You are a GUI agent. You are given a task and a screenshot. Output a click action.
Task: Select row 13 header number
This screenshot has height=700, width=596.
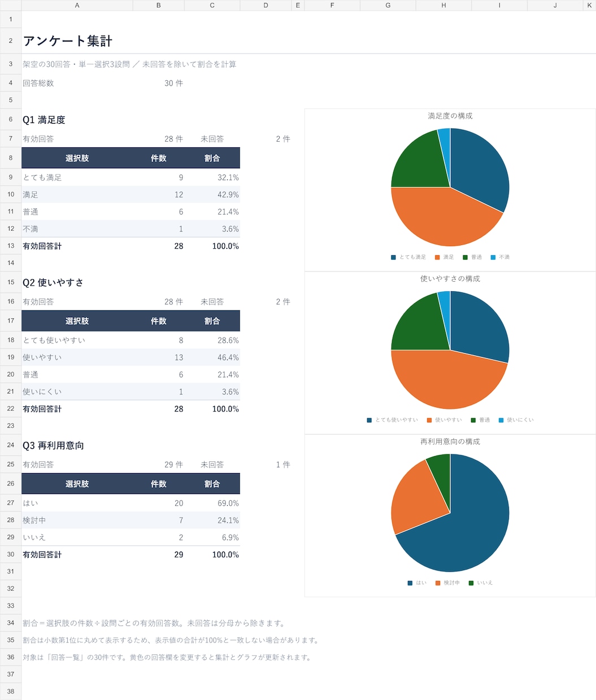tap(11, 246)
